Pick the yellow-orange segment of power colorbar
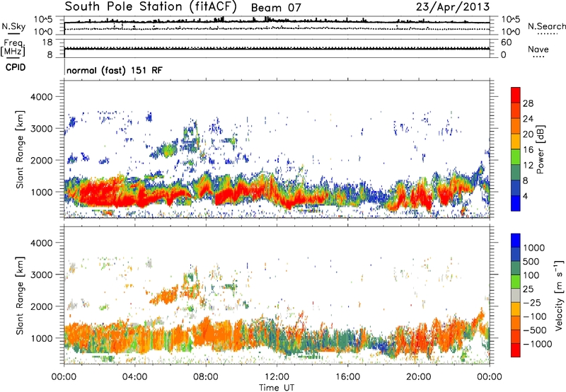This screenshot has height=392, width=566. [516, 142]
